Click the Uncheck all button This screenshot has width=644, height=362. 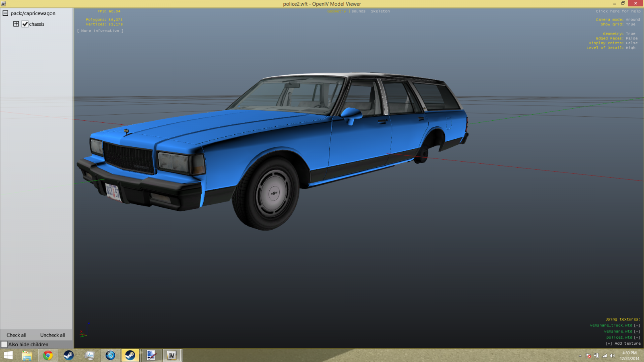[53, 335]
